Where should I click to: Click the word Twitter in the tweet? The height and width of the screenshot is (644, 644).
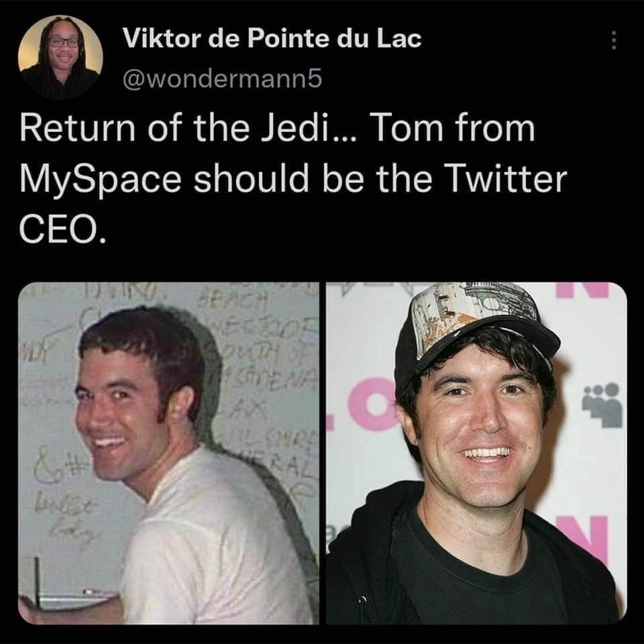tap(506, 178)
